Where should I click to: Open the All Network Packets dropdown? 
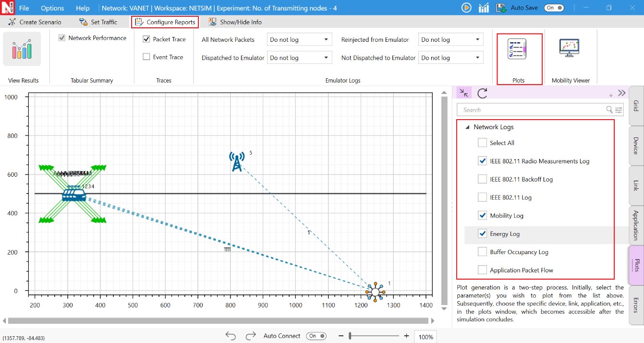300,40
